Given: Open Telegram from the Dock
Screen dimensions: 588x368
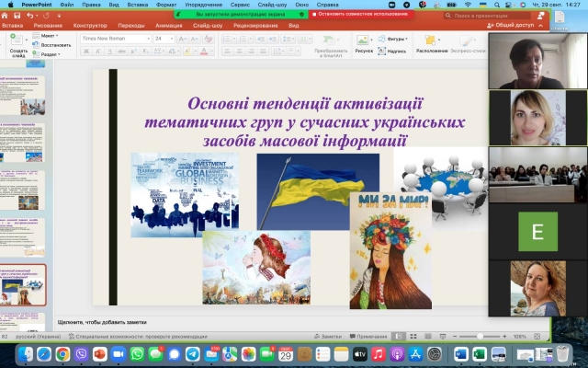Looking at the screenshot, I should pos(193,354).
